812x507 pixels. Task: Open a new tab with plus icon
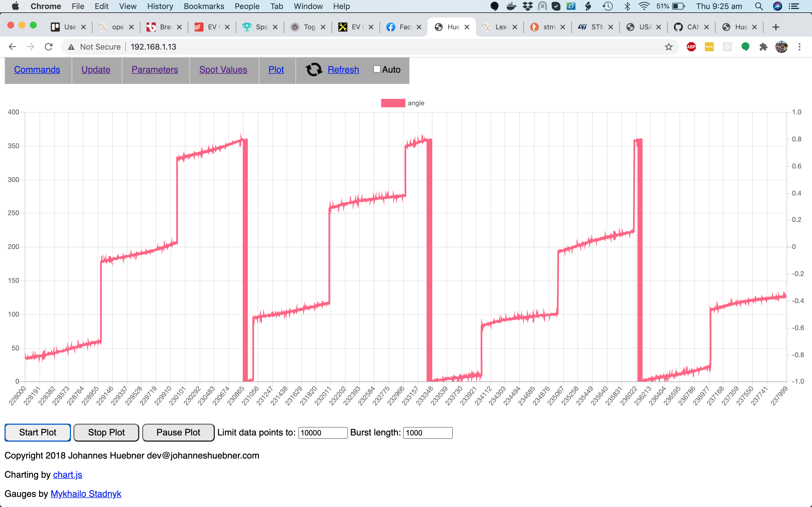pos(775,27)
